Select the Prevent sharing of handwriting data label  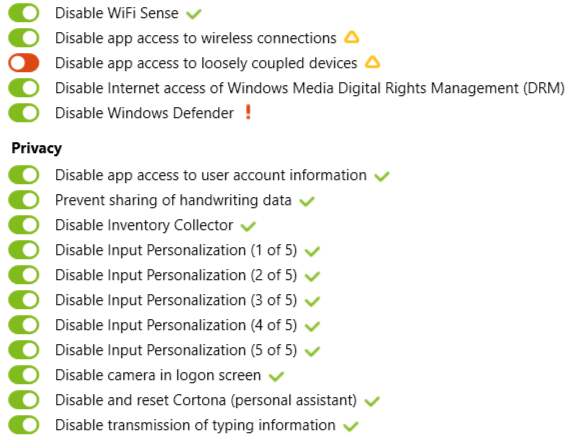click(x=173, y=200)
